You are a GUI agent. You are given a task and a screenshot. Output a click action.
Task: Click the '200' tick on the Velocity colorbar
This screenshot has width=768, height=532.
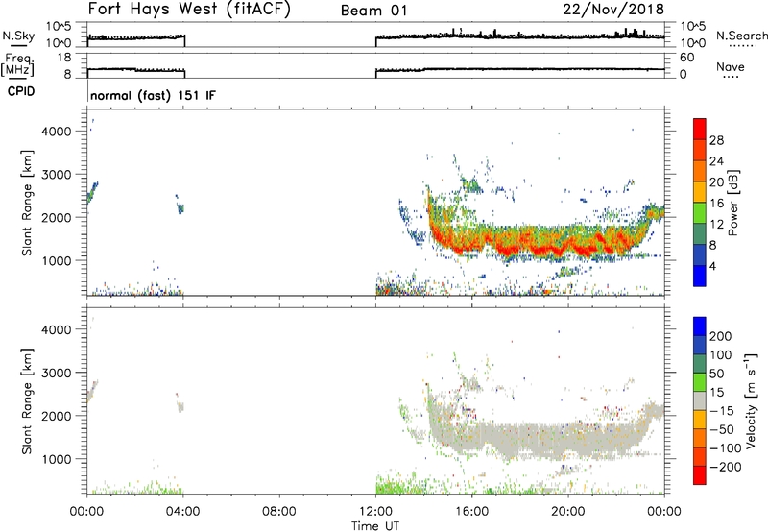[x=721, y=336]
